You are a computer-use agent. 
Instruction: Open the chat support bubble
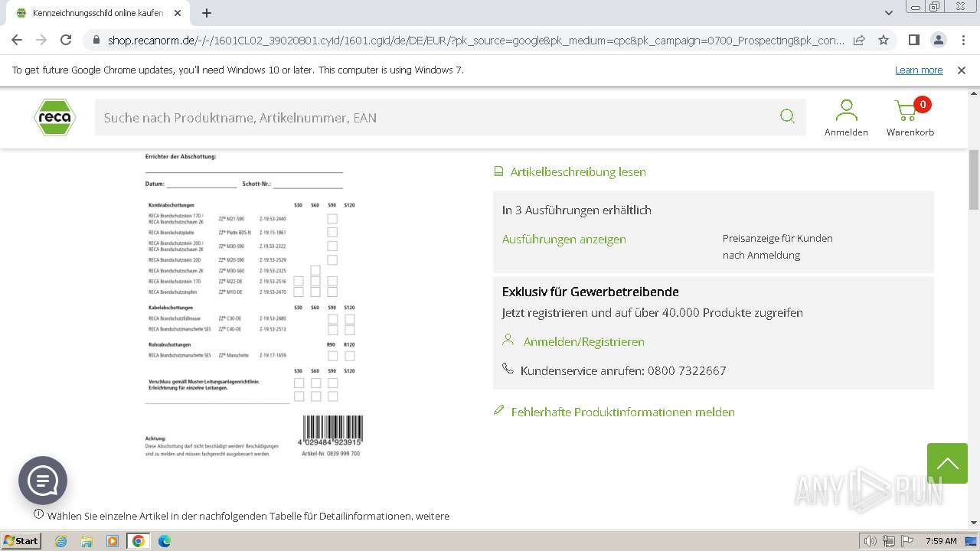(x=43, y=481)
